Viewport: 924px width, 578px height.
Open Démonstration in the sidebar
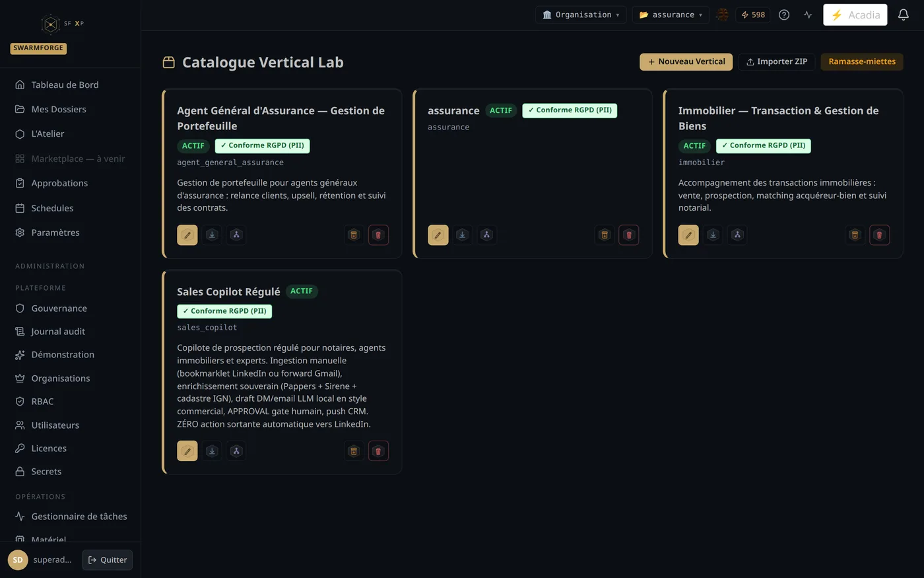[x=70, y=355]
